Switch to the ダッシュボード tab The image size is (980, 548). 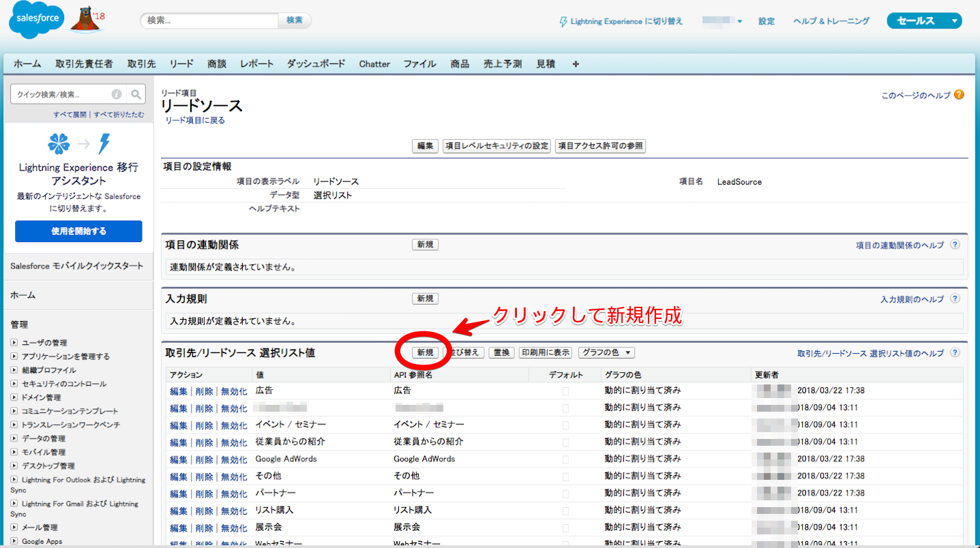coord(316,64)
